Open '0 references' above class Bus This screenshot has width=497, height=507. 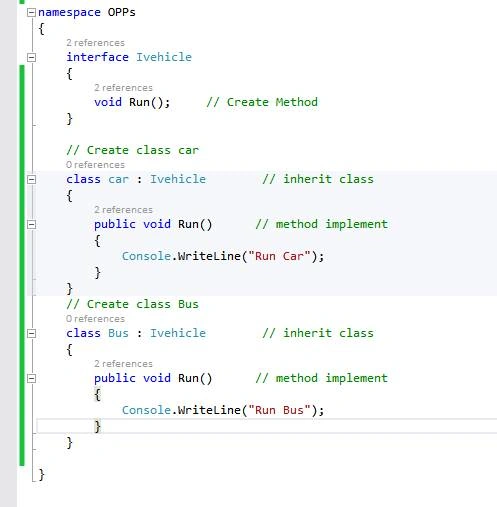coord(95,319)
